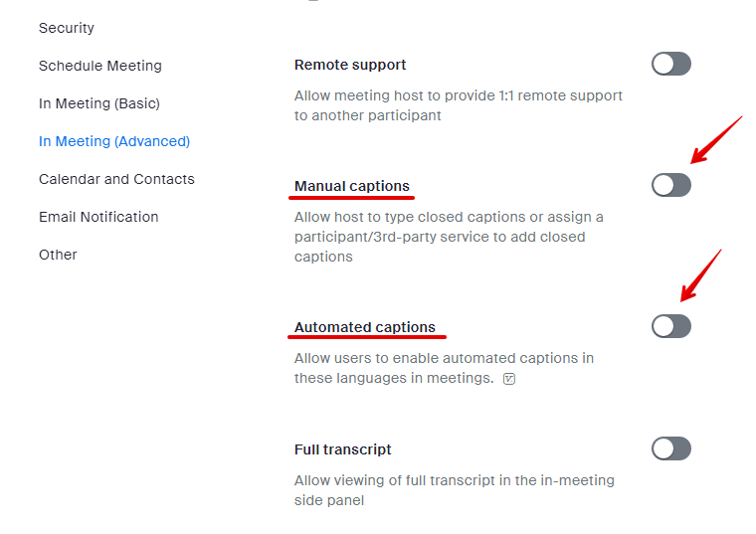Open the Security settings section
756x534 pixels.
pyautogui.click(x=67, y=28)
